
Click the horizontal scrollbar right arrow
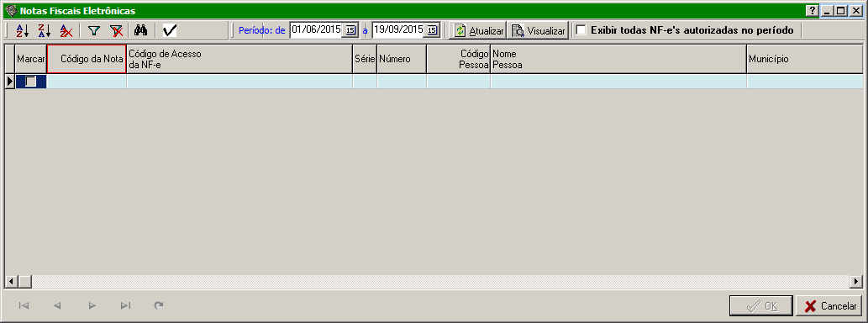pos(856,282)
